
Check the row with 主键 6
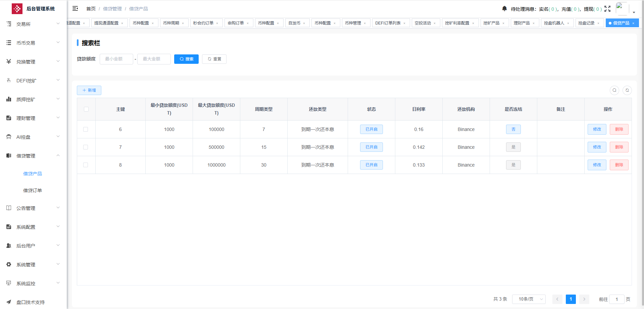86,129
